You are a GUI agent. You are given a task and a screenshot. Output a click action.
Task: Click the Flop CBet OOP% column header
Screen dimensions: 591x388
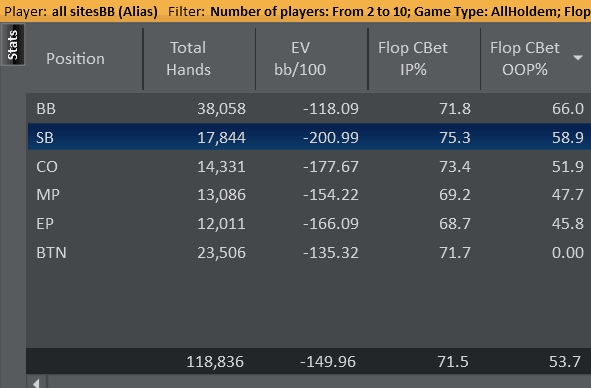pos(525,59)
